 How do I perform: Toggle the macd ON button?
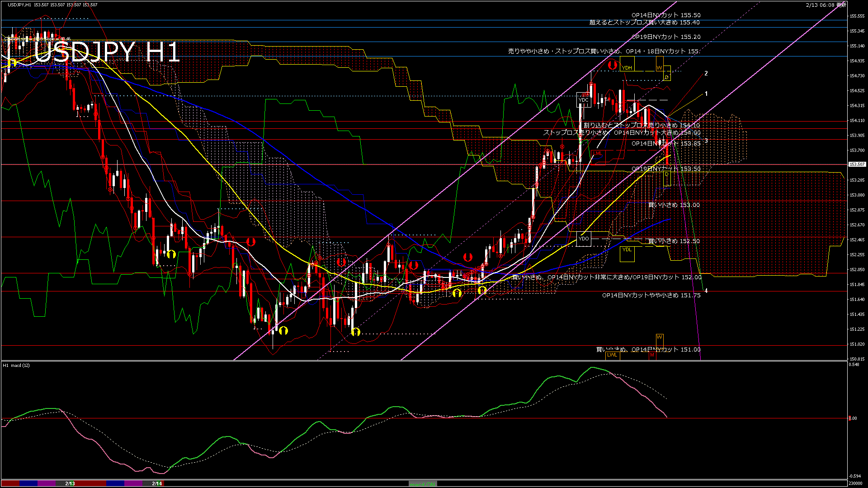pyautogui.click(x=423, y=484)
